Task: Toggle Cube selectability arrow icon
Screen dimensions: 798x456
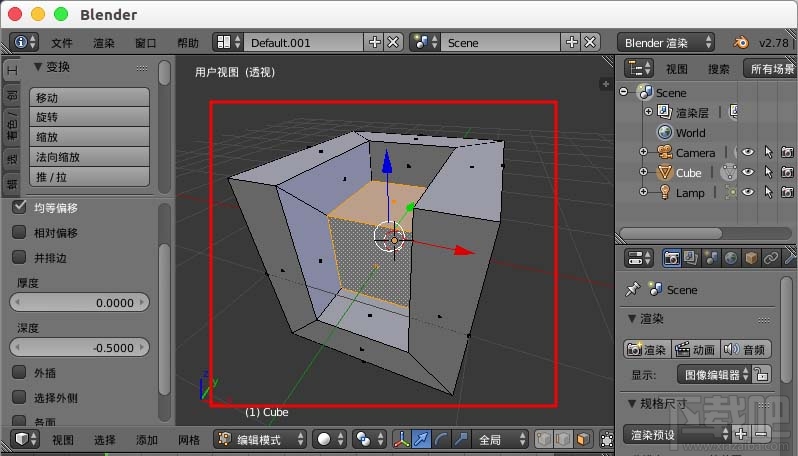Action: [x=768, y=173]
